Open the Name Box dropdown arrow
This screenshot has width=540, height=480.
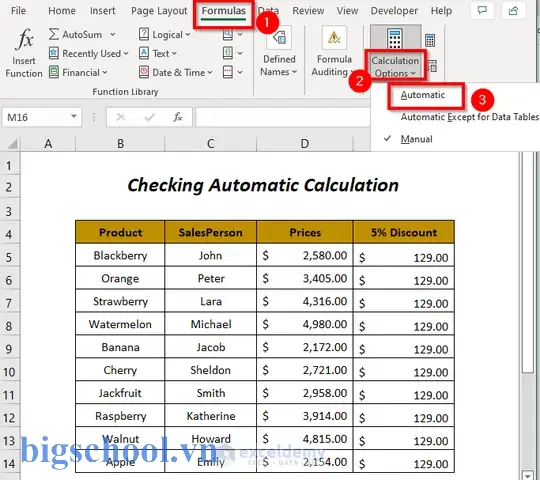pos(74,117)
